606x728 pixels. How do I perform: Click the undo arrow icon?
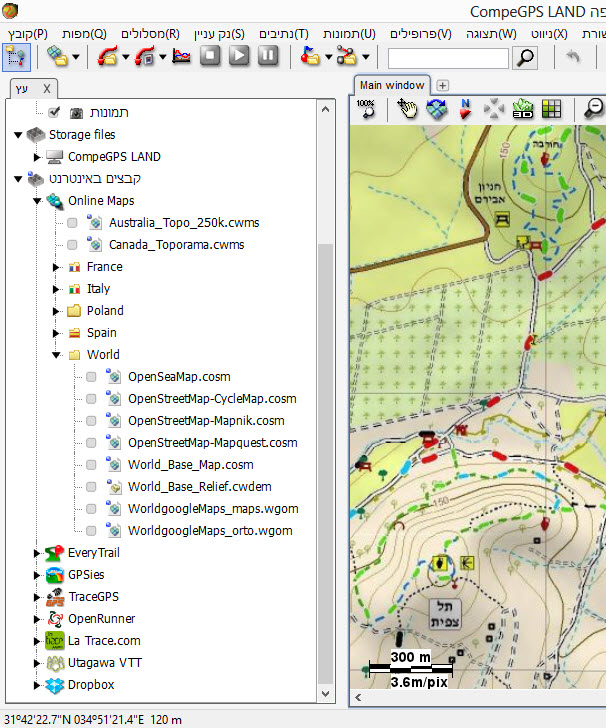[x=573, y=57]
